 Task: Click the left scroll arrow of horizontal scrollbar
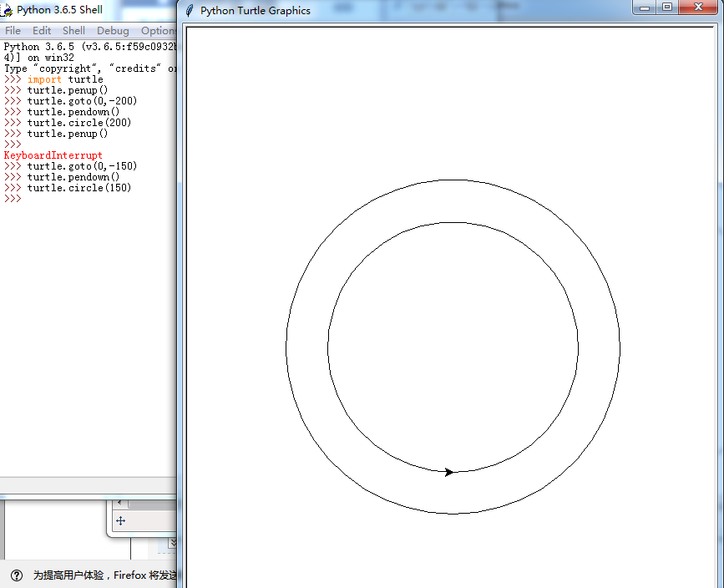[120, 503]
